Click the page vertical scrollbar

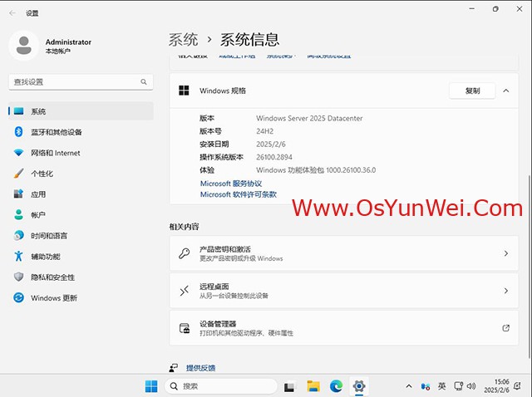[x=530, y=266]
